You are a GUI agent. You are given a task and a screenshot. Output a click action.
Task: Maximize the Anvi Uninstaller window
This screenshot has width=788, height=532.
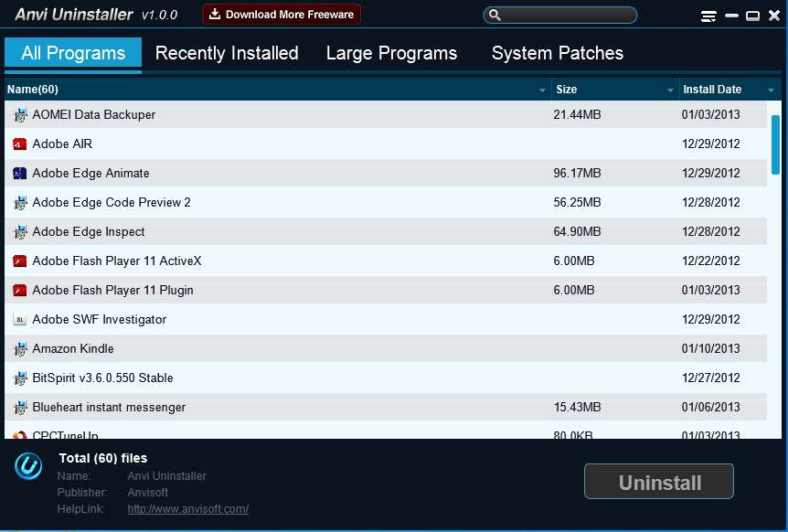[752, 16]
